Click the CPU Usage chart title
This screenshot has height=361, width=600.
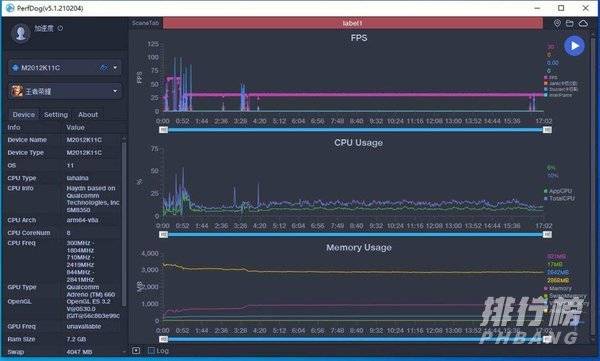coord(359,143)
